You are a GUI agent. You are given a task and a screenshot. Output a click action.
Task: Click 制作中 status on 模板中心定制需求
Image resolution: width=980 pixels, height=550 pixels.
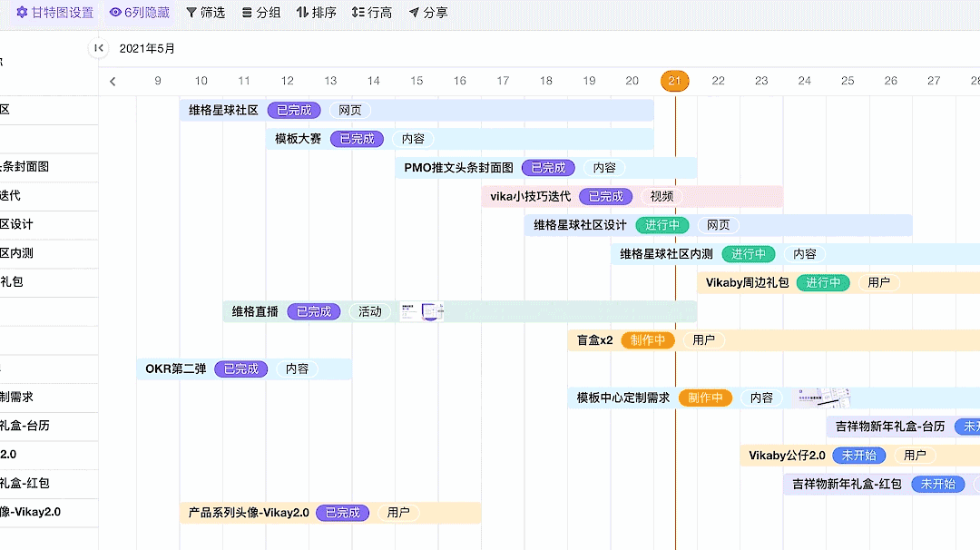point(706,398)
